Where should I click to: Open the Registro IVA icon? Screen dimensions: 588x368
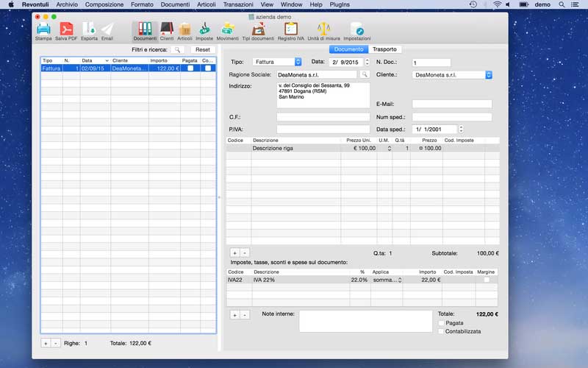coord(291,29)
